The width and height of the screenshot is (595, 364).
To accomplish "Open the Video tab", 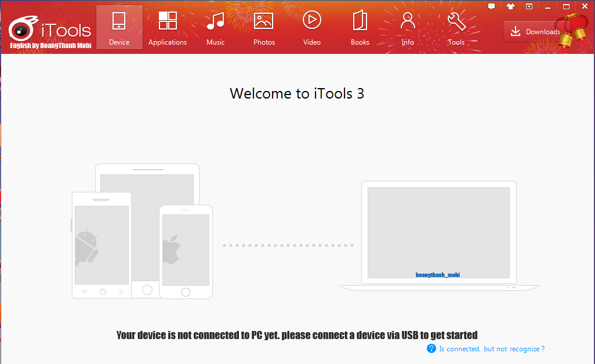I will tap(312, 27).
